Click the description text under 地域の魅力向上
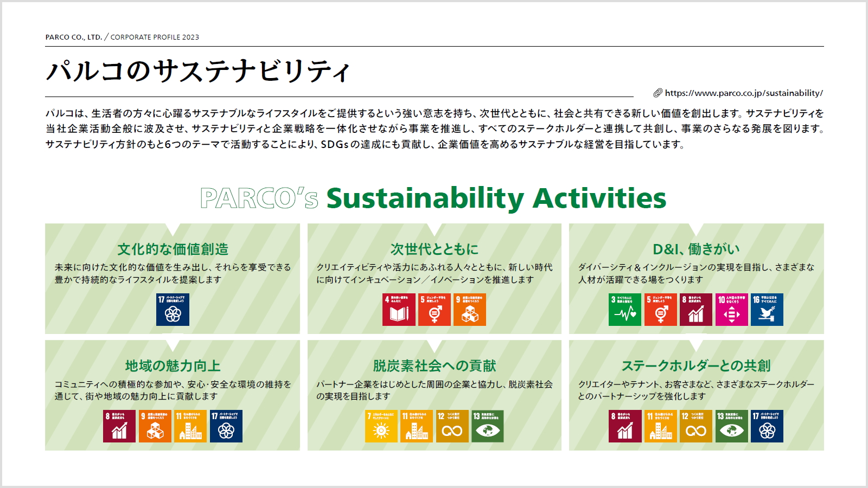This screenshot has width=868, height=488. [x=173, y=390]
